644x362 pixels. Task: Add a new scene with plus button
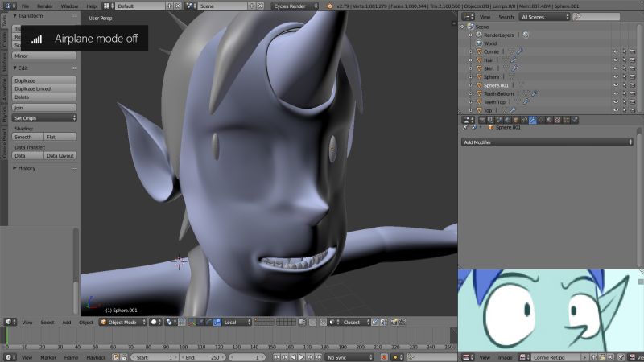[251, 6]
